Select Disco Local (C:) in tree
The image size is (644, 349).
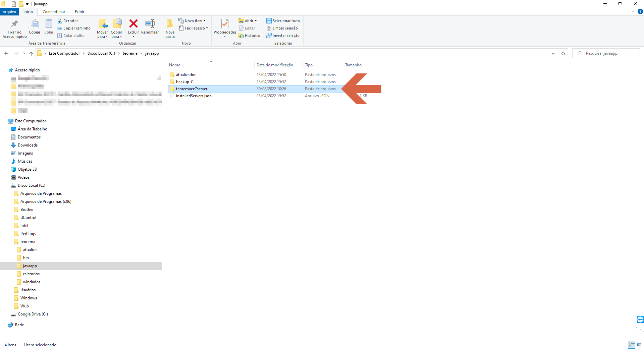[x=32, y=185]
